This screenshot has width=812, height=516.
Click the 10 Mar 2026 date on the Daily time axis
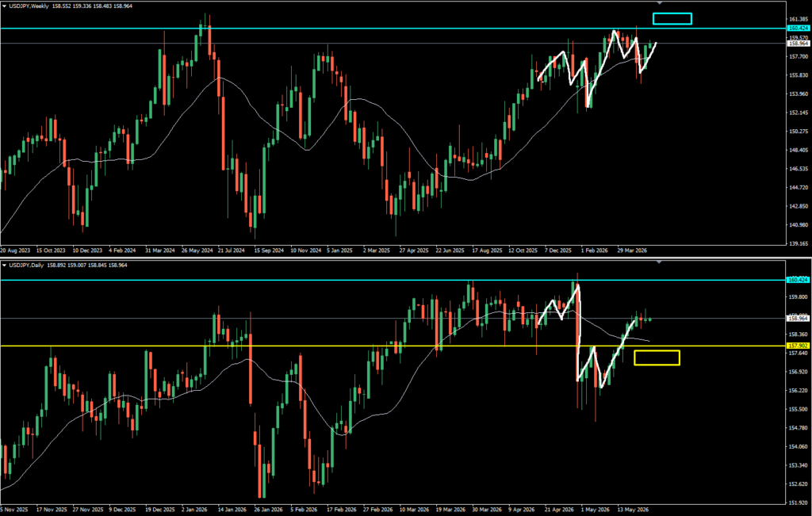point(414,509)
